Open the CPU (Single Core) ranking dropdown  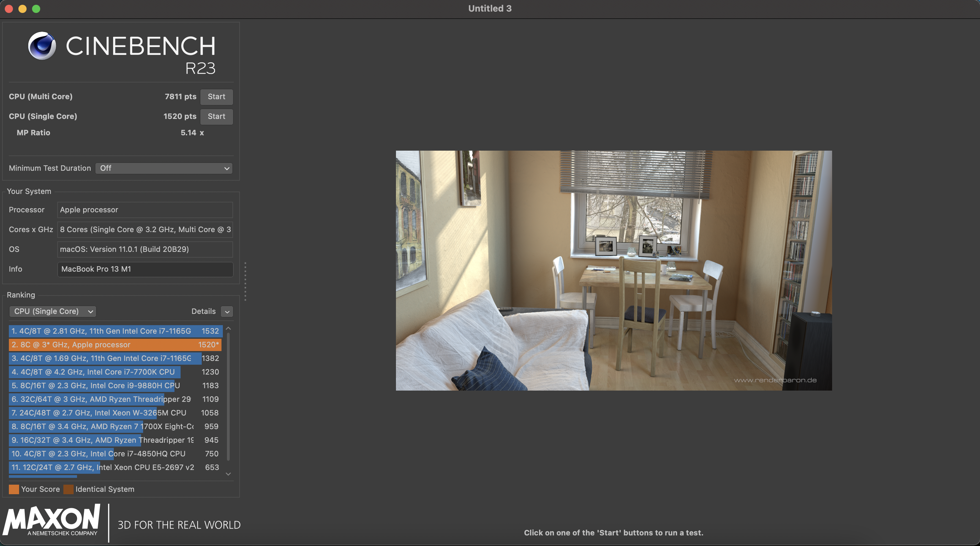pos(52,311)
